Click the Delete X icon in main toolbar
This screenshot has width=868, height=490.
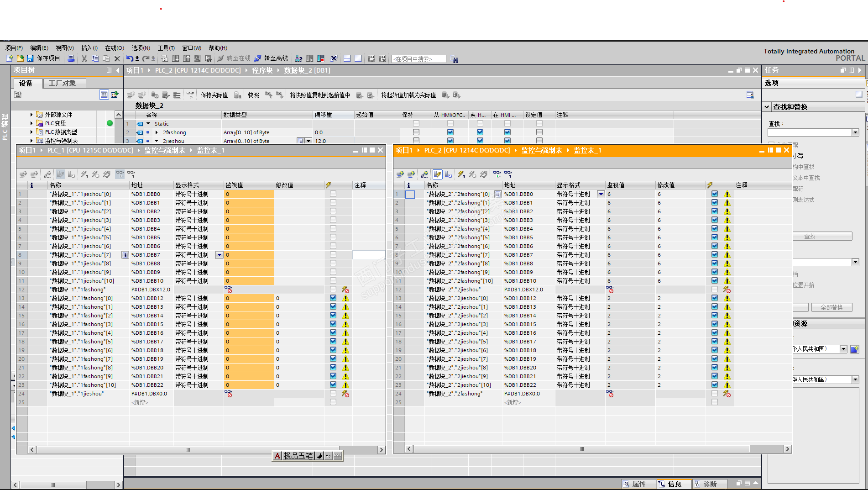(x=117, y=58)
